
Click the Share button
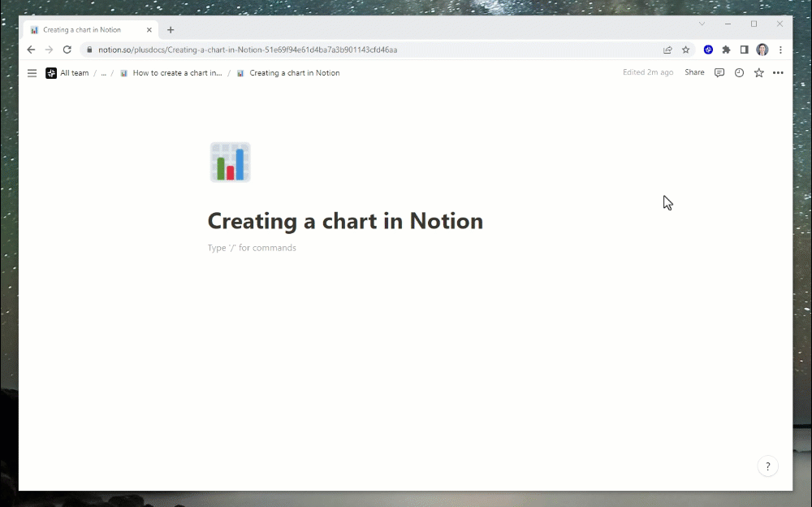click(694, 72)
